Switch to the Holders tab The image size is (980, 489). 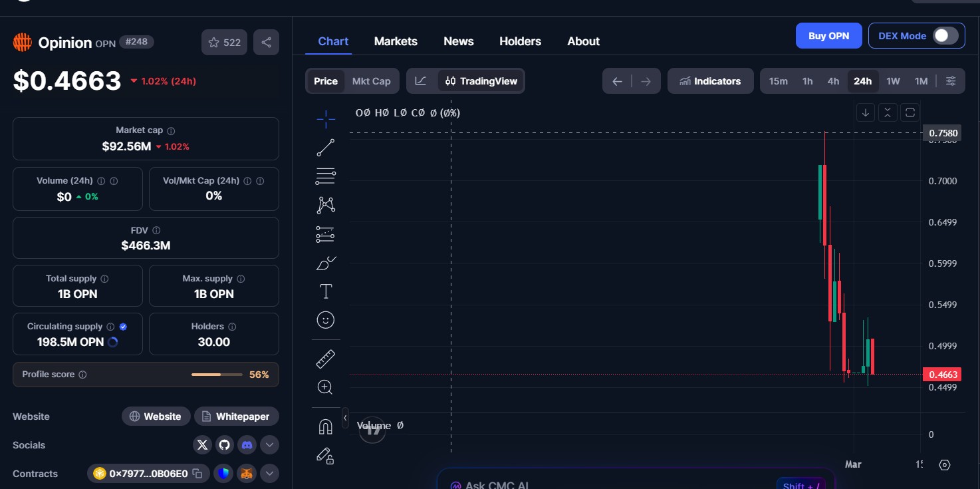(520, 41)
